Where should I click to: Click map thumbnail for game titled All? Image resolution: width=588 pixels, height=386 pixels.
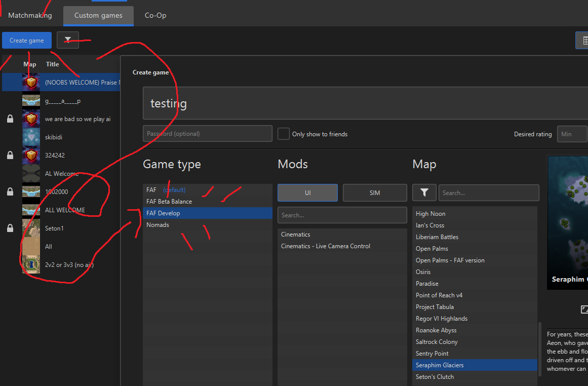coord(31,247)
